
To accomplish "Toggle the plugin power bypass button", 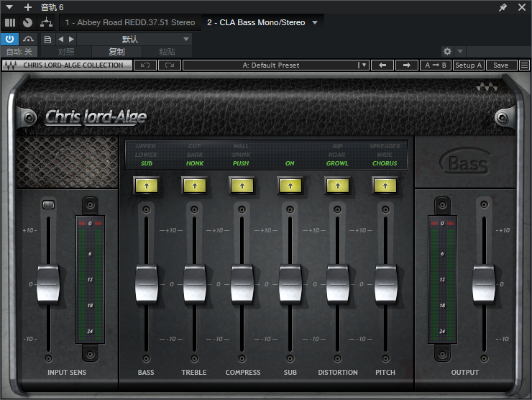I will (x=9, y=39).
